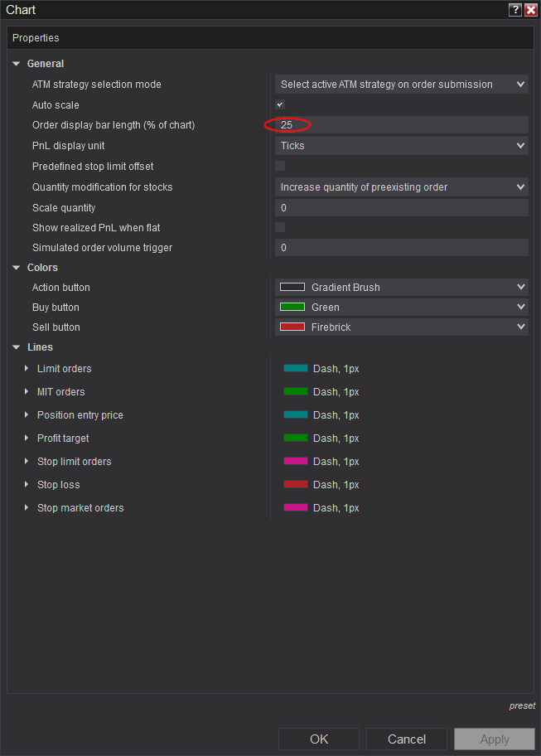541x756 pixels.
Task: Open Quantity modification for stocks dropdown
Action: 401,187
